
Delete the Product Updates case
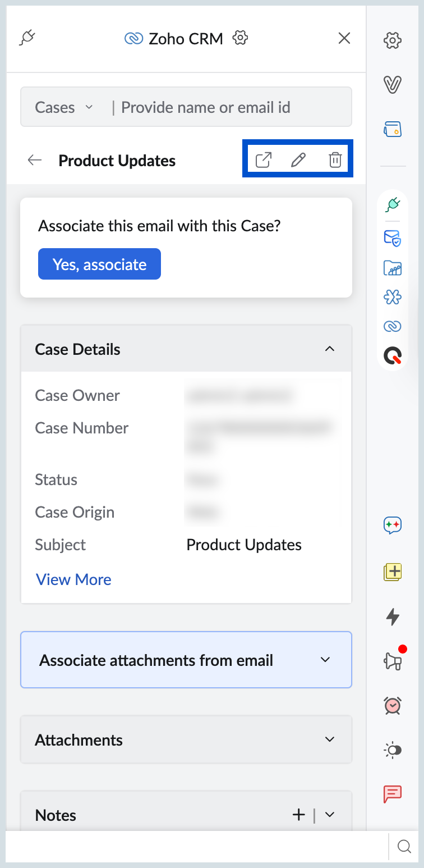pyautogui.click(x=335, y=160)
